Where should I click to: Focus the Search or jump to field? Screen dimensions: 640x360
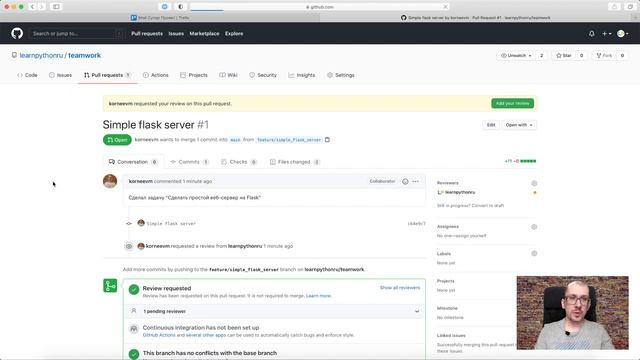pos(76,33)
